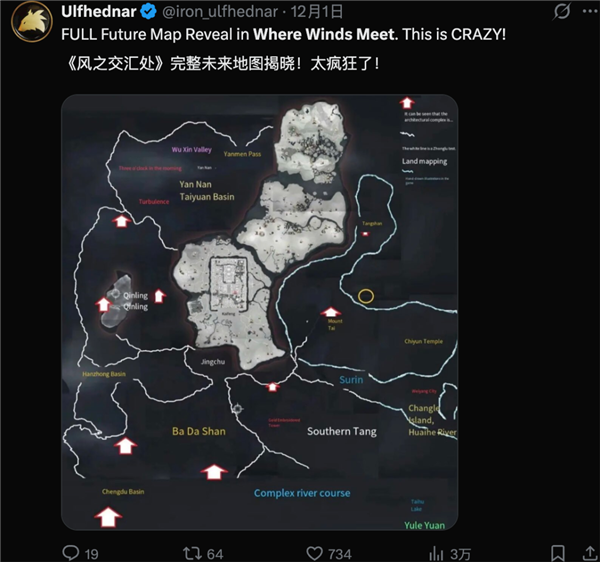Open the Grok icon on the post
The height and width of the screenshot is (562, 600).
coord(562,13)
